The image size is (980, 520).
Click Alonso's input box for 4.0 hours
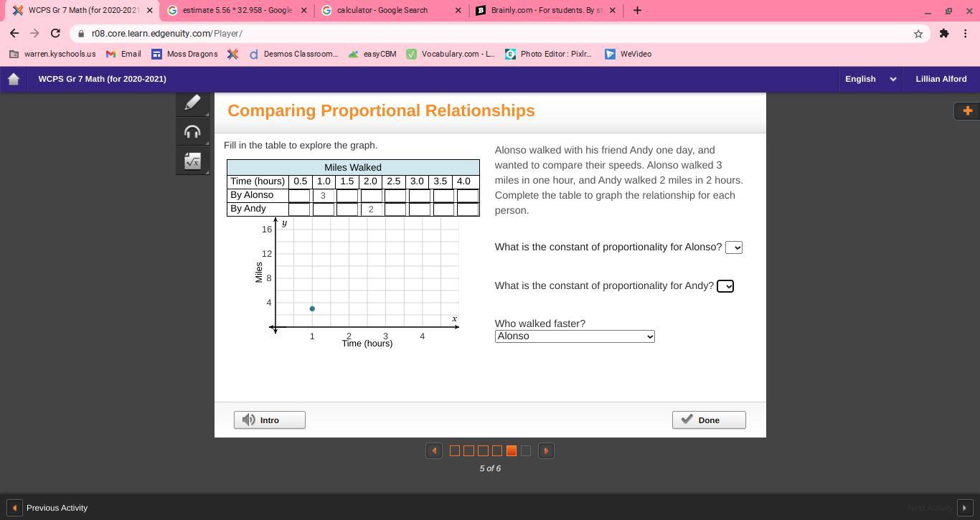pyautogui.click(x=468, y=196)
